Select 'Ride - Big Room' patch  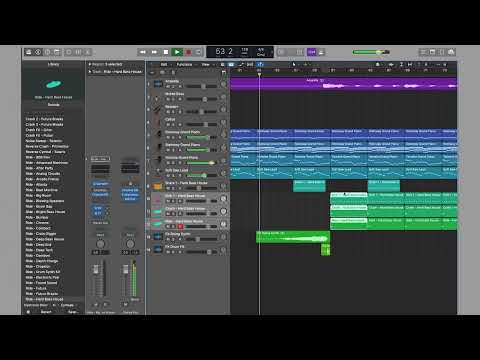[39, 195]
